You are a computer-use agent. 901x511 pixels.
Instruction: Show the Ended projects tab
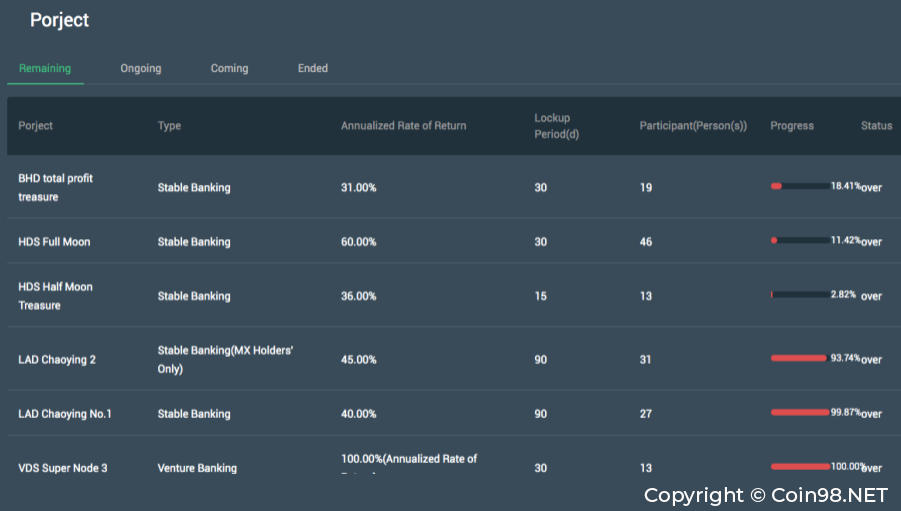[313, 68]
